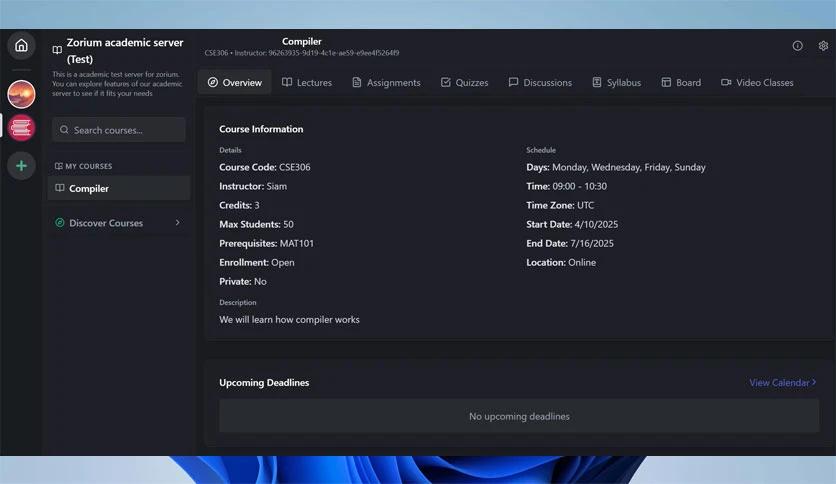Screen dimensions: 836x484
Task: Click the Upcoming Deadlines heading
Action: tap(264, 383)
